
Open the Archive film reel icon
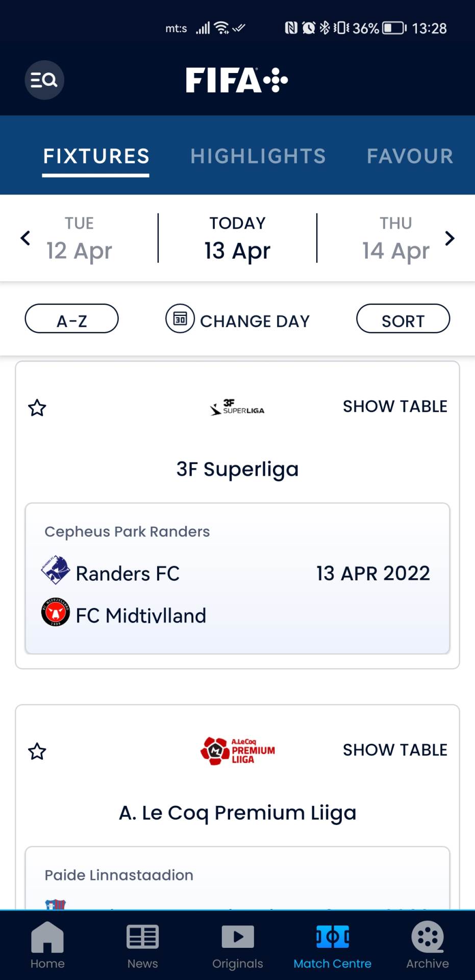[428, 937]
